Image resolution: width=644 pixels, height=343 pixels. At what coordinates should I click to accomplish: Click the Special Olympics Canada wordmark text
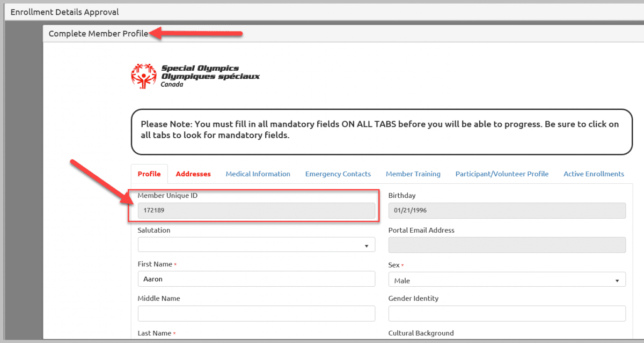point(210,76)
